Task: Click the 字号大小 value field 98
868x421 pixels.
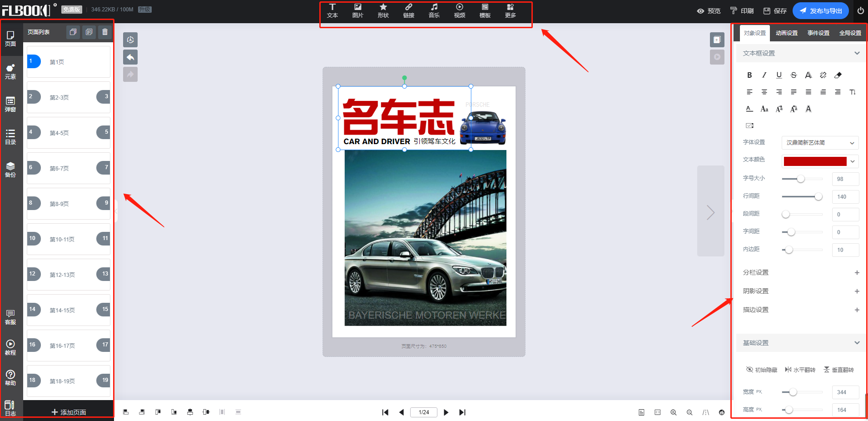Action: [x=845, y=179]
